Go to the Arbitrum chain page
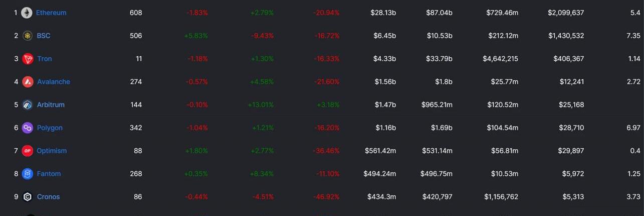 pos(51,105)
